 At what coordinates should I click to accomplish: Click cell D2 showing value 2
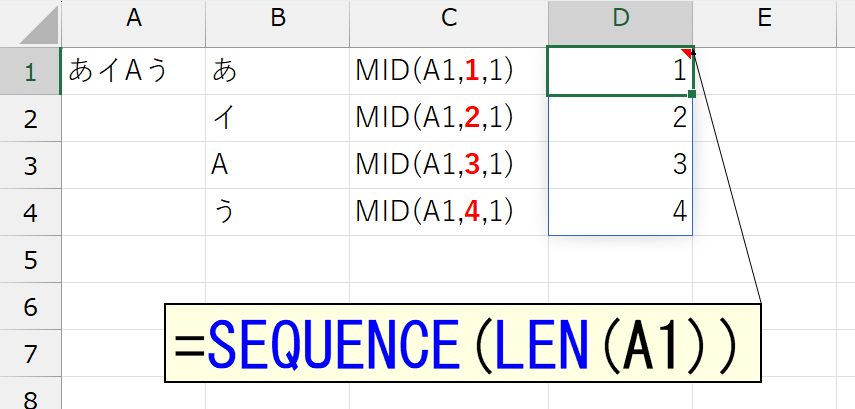pos(621,118)
